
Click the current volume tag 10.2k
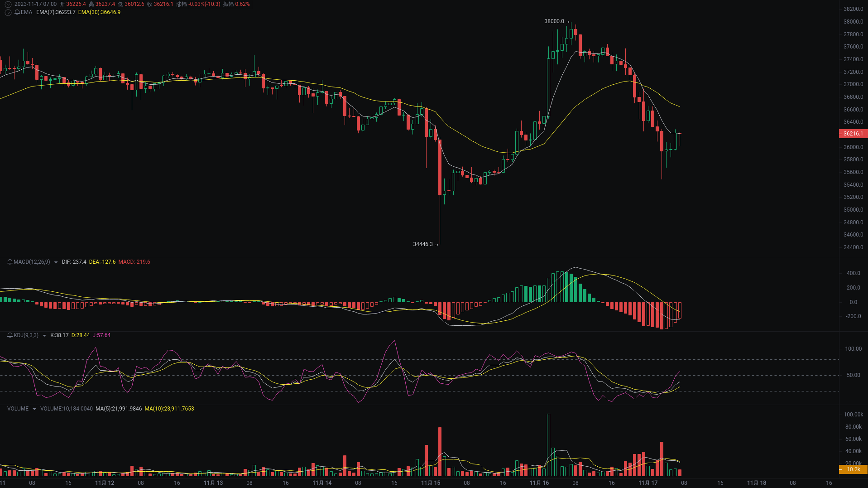853,469
